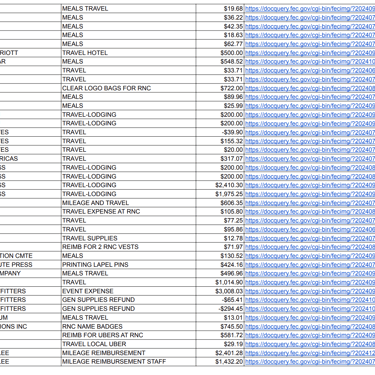Screen dimensions: 375x375
Task: Click the MILEAGE REIMBURSEMENT STAFF cell
Action: click(x=129, y=362)
